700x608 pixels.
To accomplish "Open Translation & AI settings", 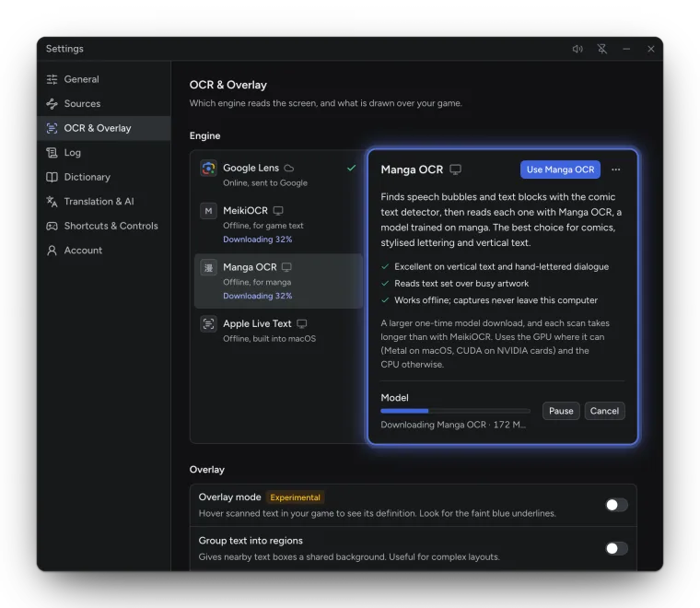I will (103, 202).
